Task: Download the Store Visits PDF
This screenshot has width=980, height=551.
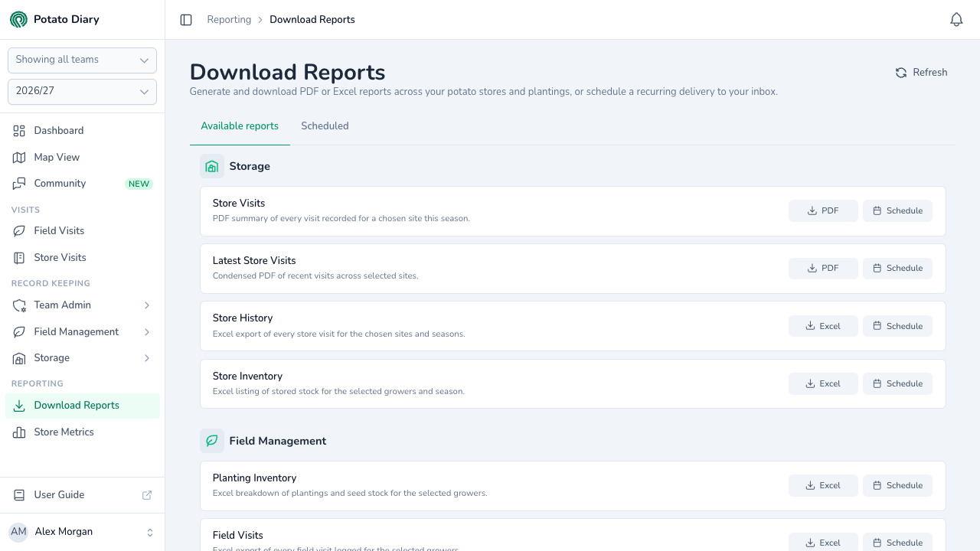Action: point(823,211)
